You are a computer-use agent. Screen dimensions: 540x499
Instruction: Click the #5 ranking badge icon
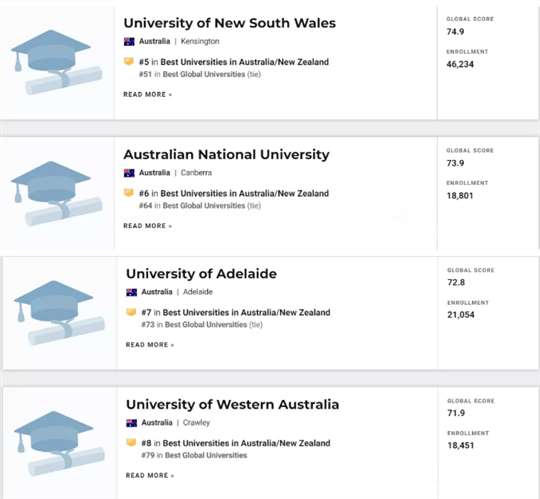pos(129,62)
